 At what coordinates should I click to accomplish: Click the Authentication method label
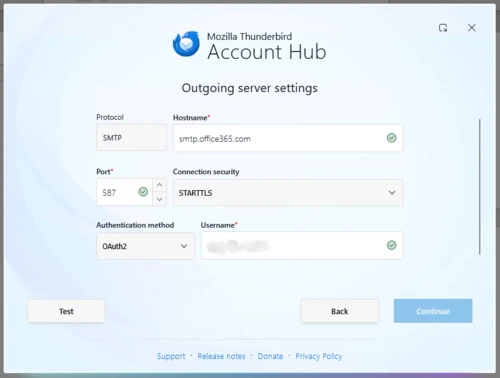point(135,225)
